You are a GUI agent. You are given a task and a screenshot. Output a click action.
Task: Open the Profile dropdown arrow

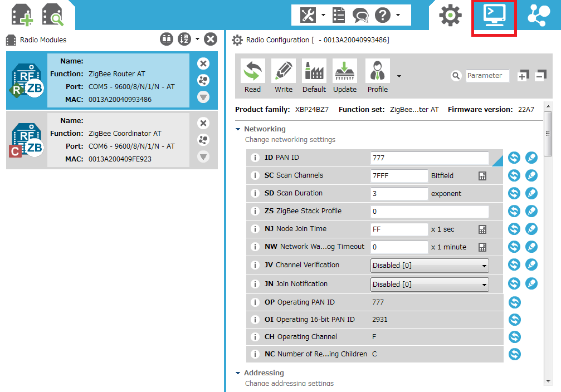[399, 76]
